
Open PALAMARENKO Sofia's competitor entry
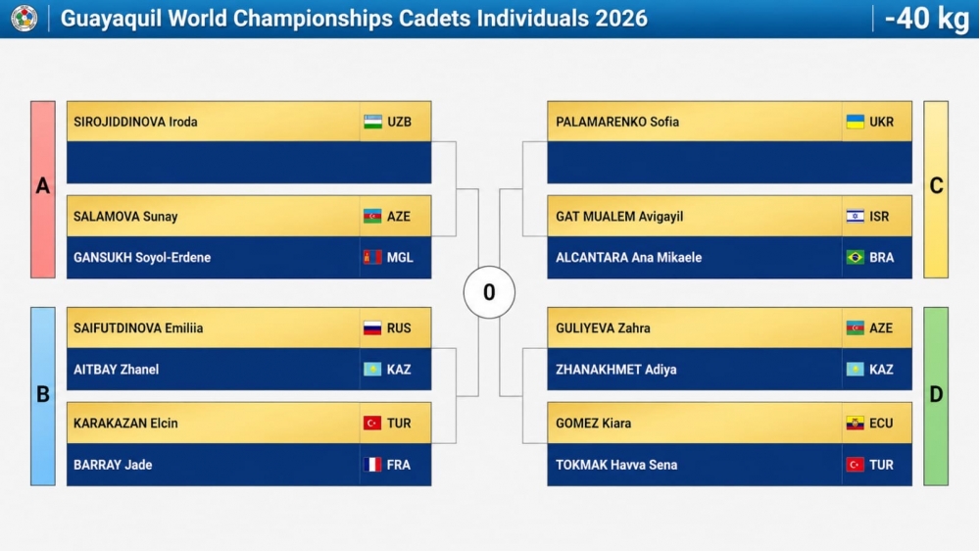pyautogui.click(x=729, y=122)
